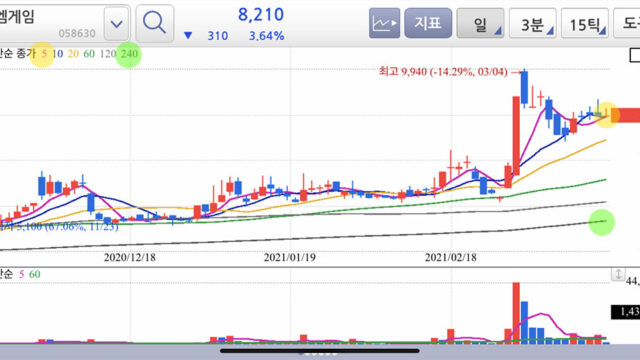Viewport: 640px width, 360px height.
Task: Click the 2021/01/19 date axis label
Action: 289,258
